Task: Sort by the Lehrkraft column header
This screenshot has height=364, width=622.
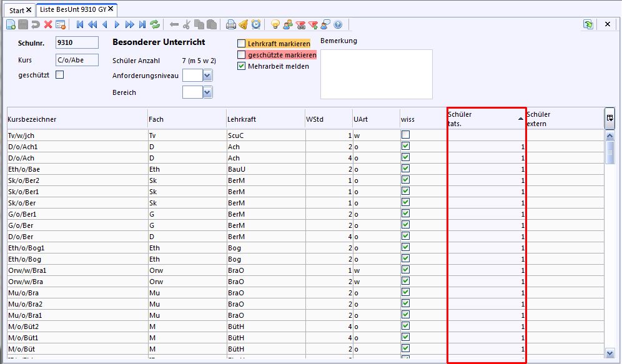Action: [x=266, y=119]
